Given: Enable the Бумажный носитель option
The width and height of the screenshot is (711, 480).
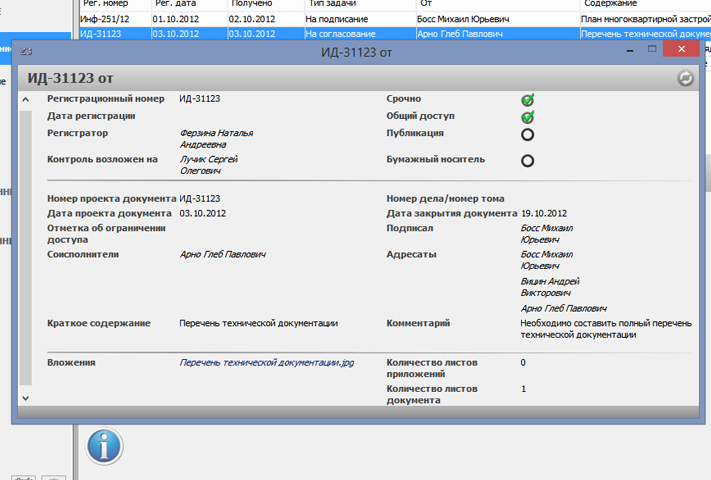Looking at the screenshot, I should pos(527,160).
